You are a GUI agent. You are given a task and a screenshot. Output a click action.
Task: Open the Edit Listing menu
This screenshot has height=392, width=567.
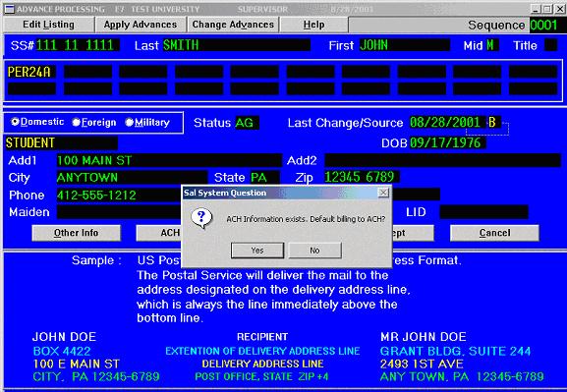point(48,25)
